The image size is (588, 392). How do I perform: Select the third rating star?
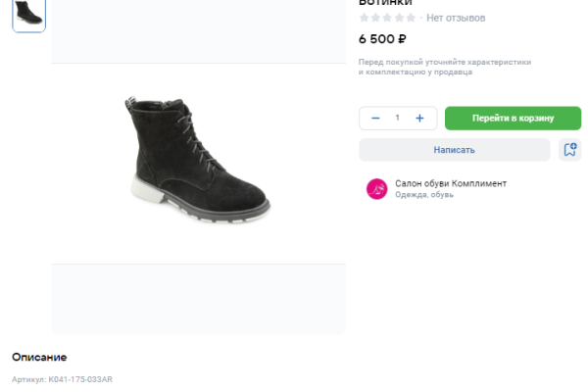pyautogui.click(x=388, y=18)
